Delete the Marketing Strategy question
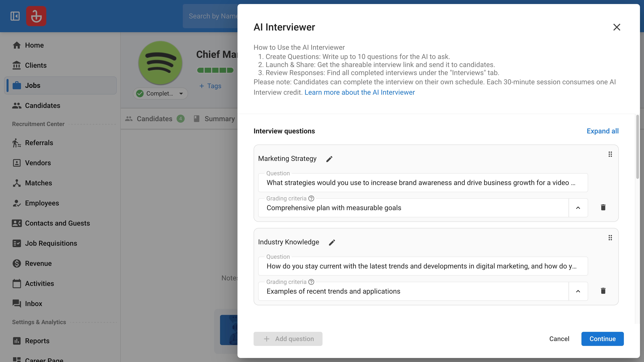Image resolution: width=644 pixels, height=362 pixels. point(603,207)
